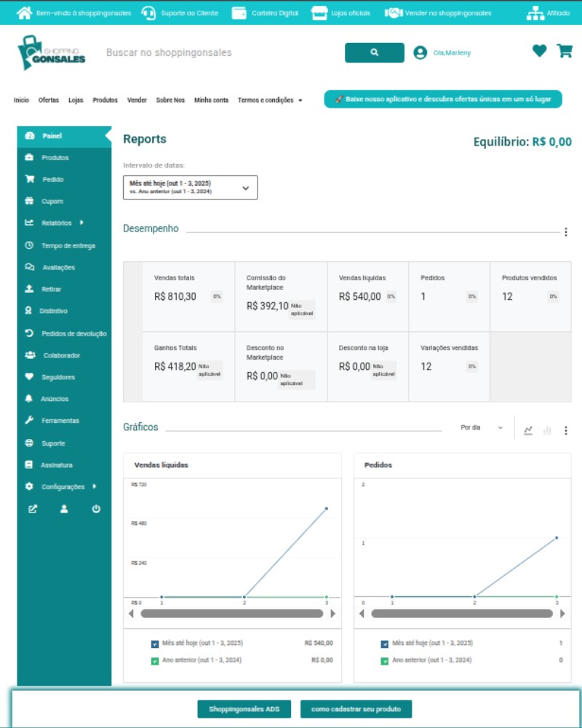The image size is (582, 728).
Task: Click the 'Shoppingonsales ADS' button
Action: click(244, 709)
